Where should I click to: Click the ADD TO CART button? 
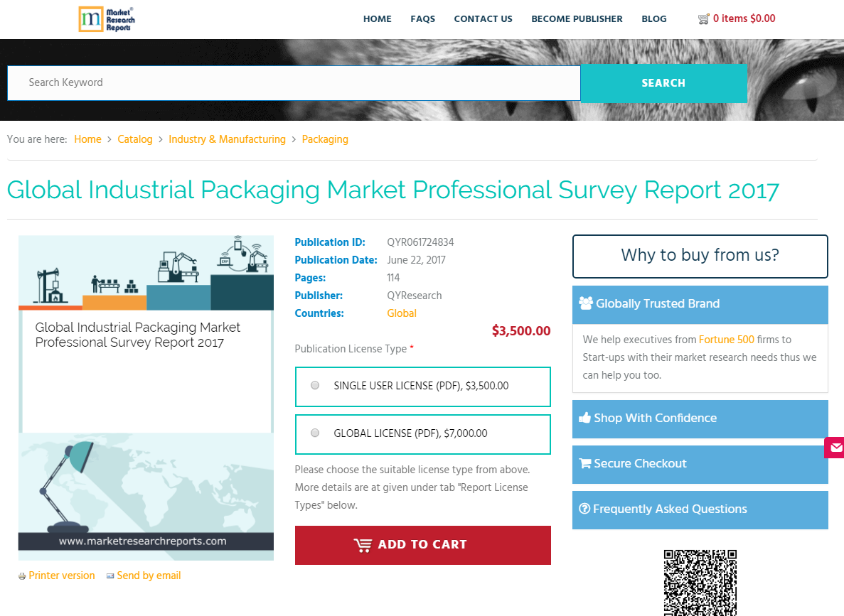[422, 545]
